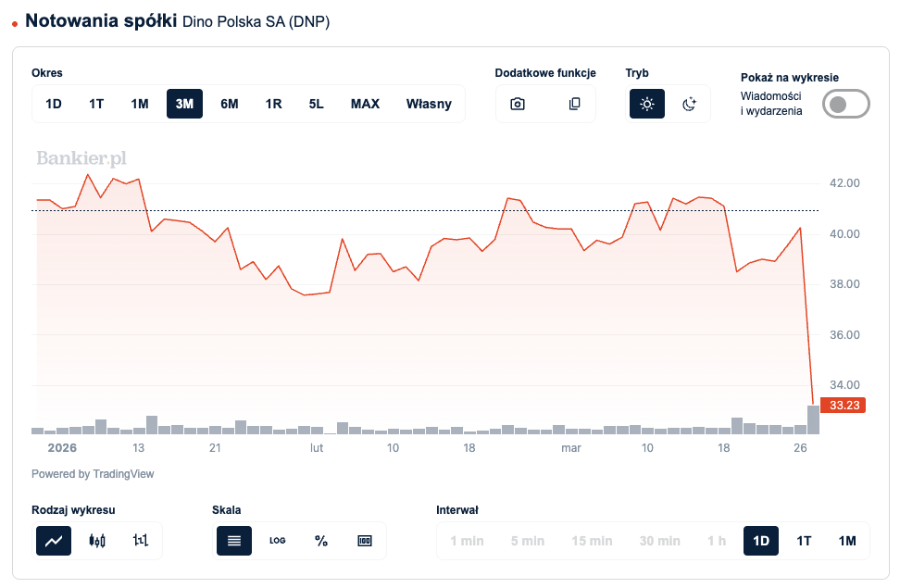The height and width of the screenshot is (588, 900).
Task: Open the Własny custom period option
Action: (429, 104)
